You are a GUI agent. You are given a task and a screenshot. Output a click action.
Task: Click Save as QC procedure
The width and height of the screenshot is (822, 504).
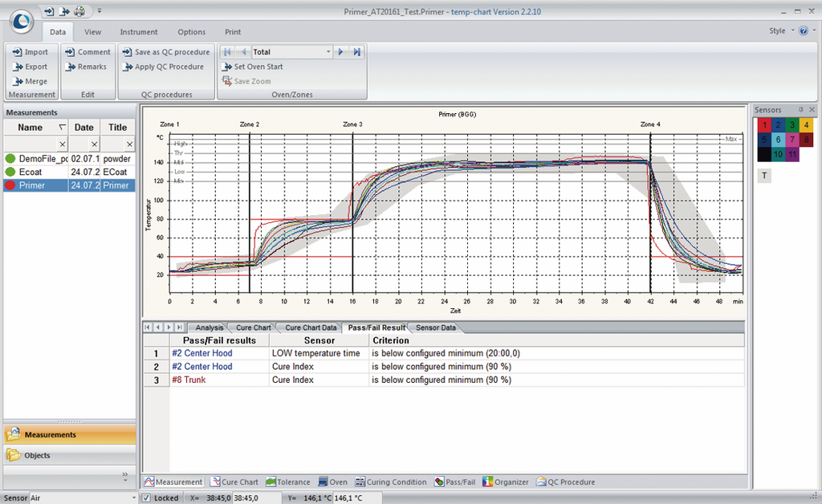coord(166,52)
